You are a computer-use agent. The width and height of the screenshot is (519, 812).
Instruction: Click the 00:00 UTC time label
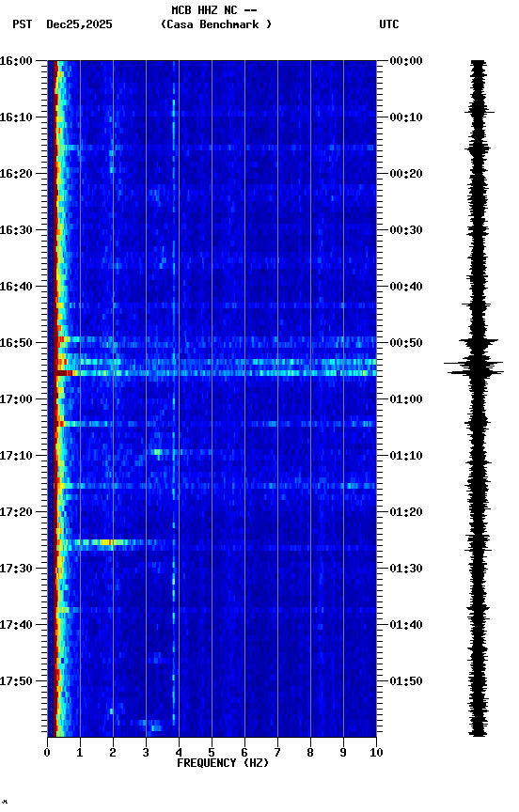[406, 61]
